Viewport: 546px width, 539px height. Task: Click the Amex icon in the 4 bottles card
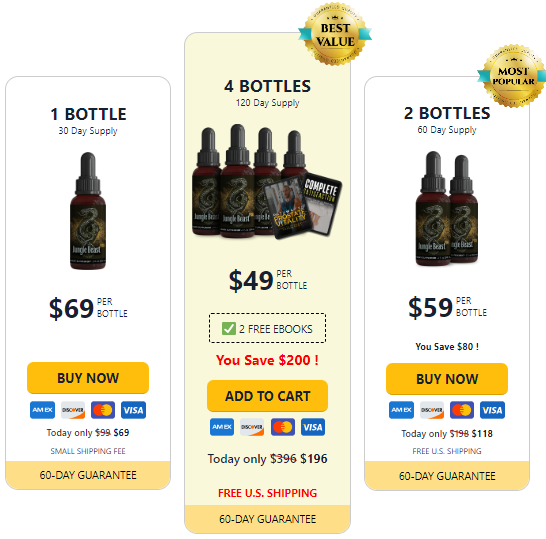coord(222,427)
